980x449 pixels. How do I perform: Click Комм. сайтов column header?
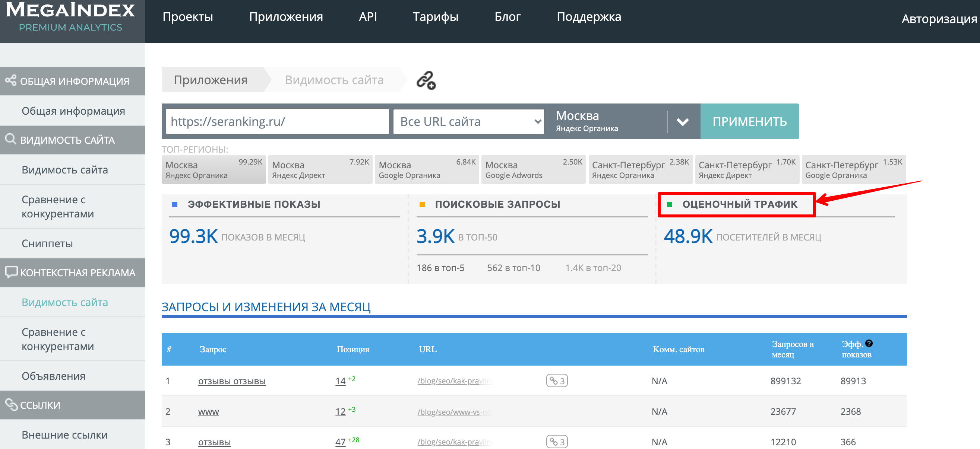click(x=679, y=349)
